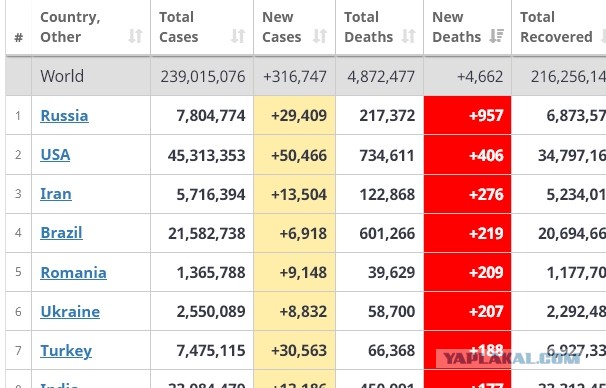The height and width of the screenshot is (388, 606).
Task: Select World new deaths +4,662
Action: (480, 77)
